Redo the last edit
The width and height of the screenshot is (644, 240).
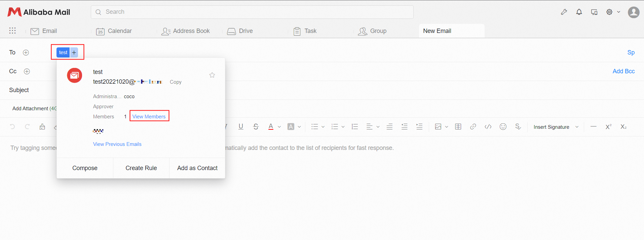pyautogui.click(x=27, y=127)
